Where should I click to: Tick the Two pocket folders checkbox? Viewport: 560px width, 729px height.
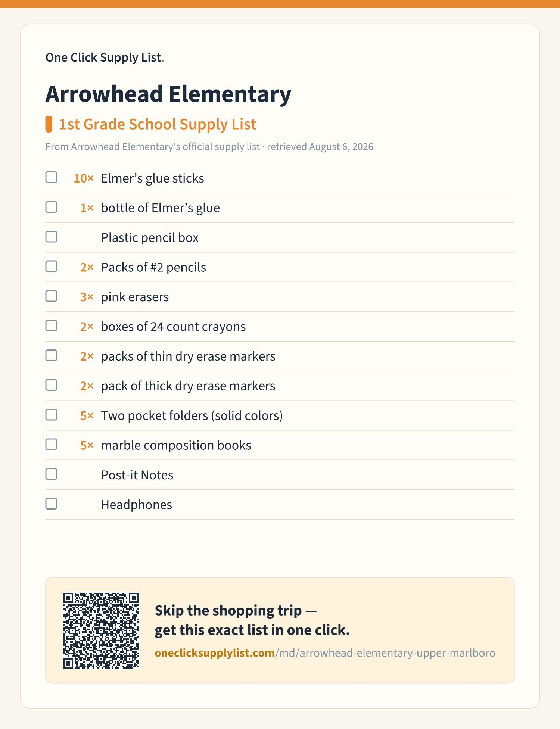(51, 415)
